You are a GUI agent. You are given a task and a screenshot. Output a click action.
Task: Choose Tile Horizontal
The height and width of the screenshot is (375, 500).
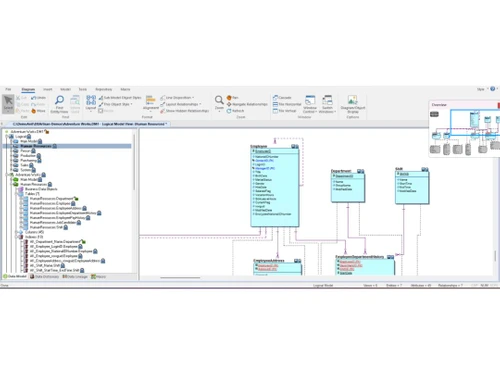tap(287, 104)
